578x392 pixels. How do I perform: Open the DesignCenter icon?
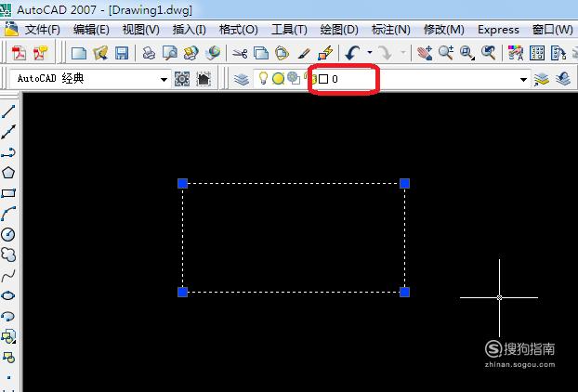coord(537,54)
